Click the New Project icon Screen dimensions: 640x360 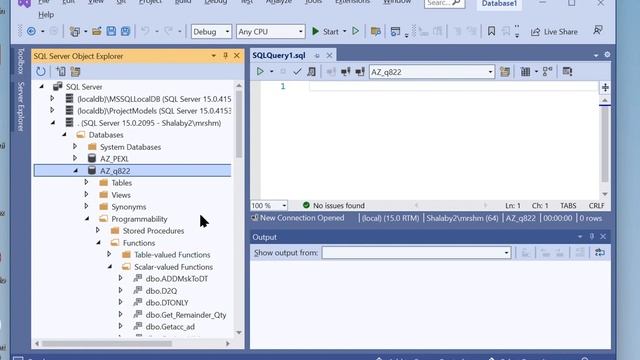74,31
